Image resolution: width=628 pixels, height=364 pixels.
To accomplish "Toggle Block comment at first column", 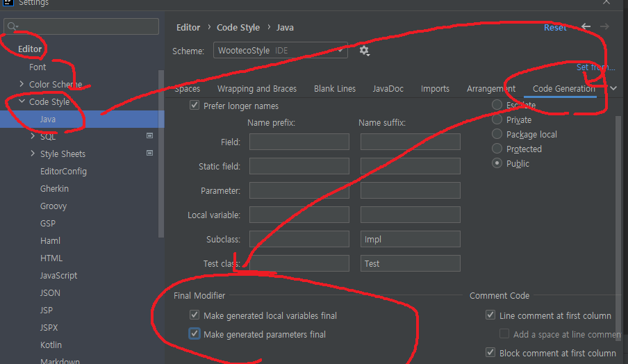I will [x=490, y=353].
